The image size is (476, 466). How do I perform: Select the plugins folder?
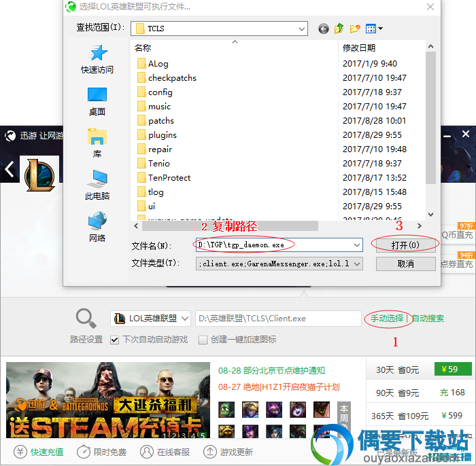coord(157,135)
